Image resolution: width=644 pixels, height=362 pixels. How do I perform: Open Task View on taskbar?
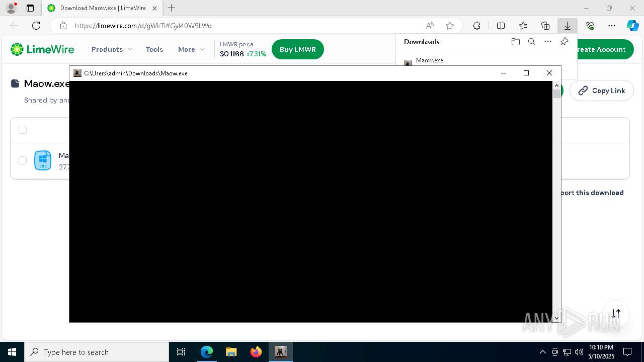(181, 352)
